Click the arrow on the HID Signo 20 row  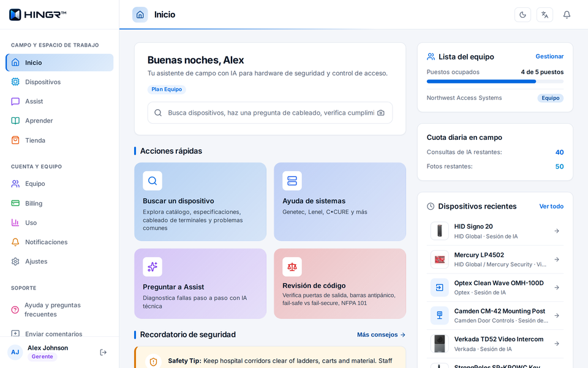[557, 231]
